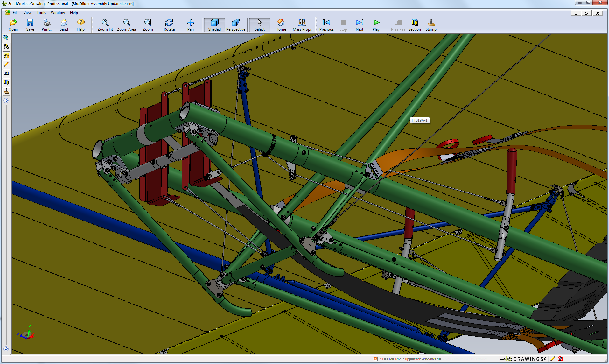609x364 pixels.
Task: Toggle the Select mode button
Action: coord(260,25)
